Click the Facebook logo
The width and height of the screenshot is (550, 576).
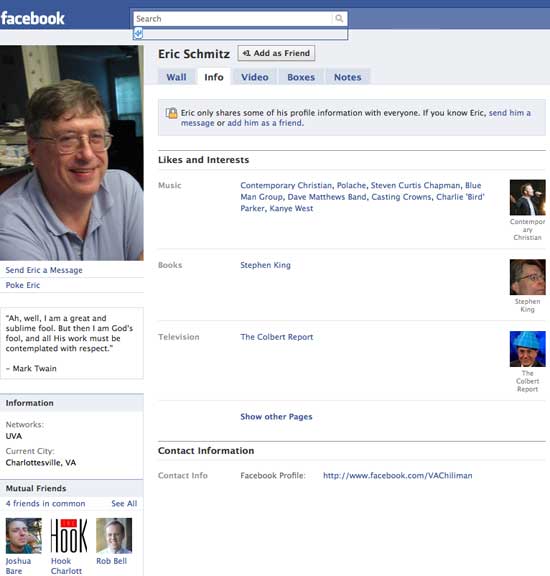point(32,18)
